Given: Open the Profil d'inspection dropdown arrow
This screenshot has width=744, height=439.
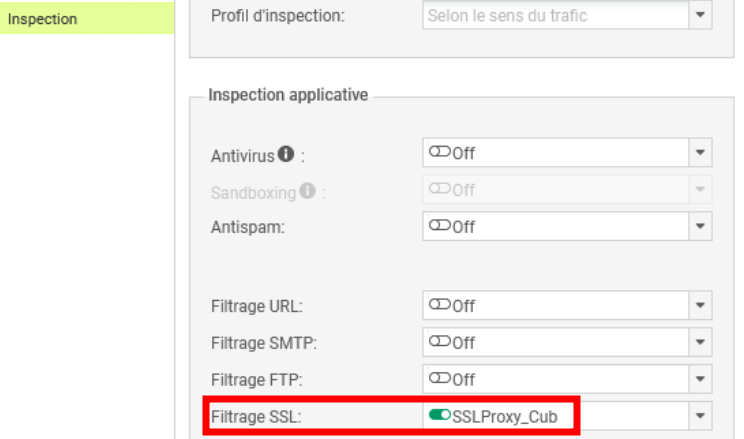Looking at the screenshot, I should pos(700,16).
